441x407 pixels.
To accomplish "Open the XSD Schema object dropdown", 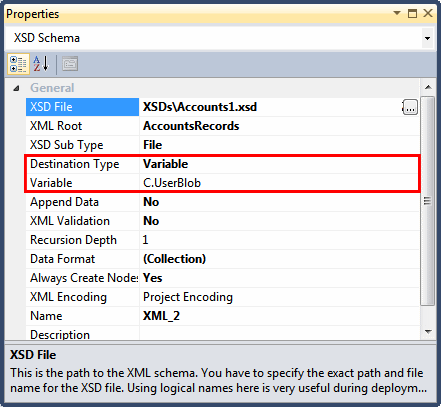I will coord(427,38).
